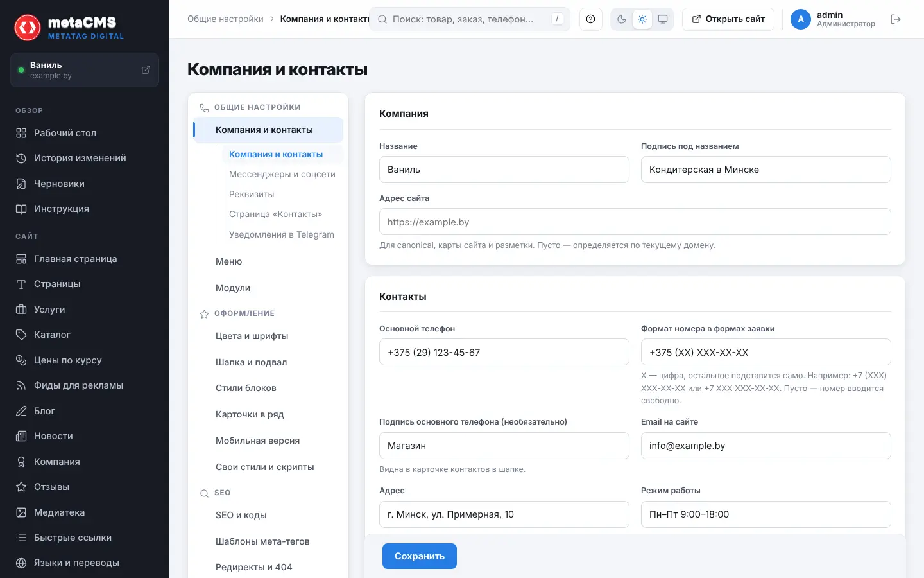This screenshot has width=924, height=578.
Task: Click Общие настройки breadcrumb link
Action: click(x=225, y=19)
